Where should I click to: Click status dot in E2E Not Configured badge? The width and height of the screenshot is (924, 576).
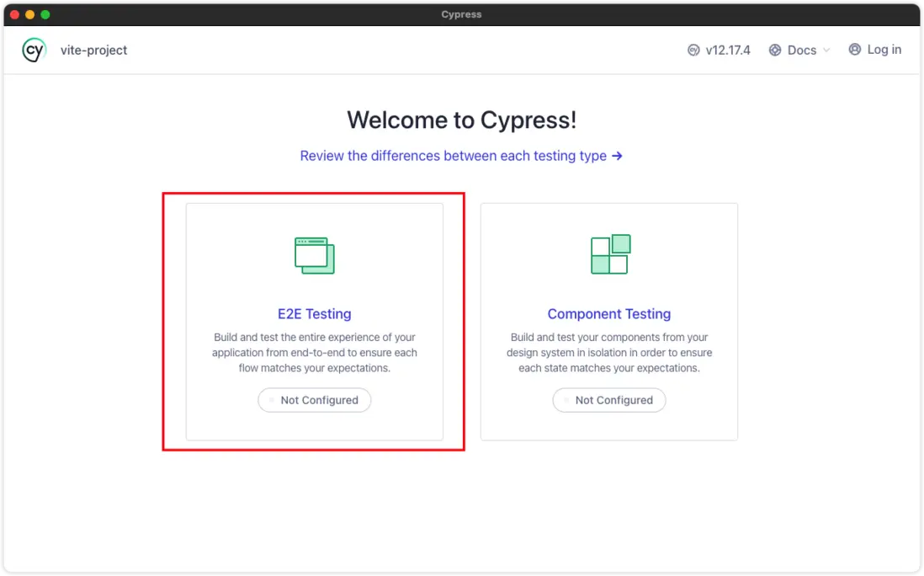coord(272,400)
